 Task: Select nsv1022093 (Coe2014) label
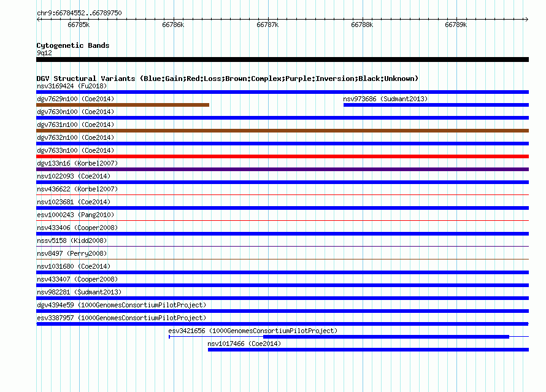pos(74,176)
